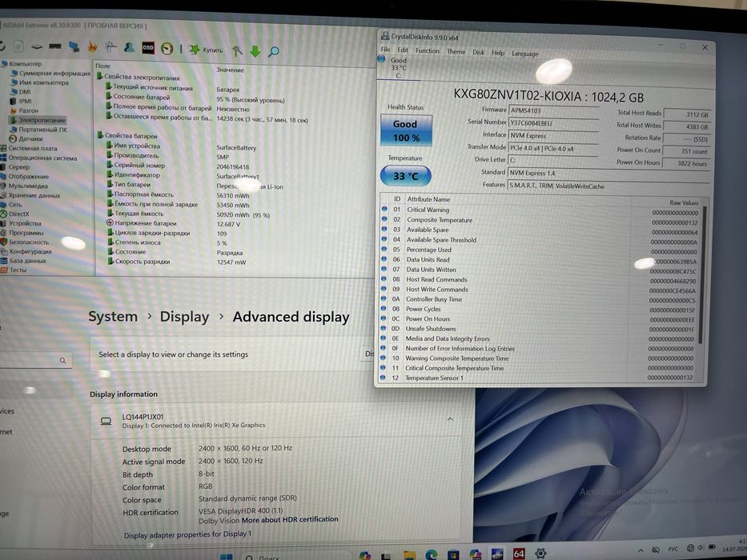Open the Settings gear on the taskbar

[x=540, y=554]
